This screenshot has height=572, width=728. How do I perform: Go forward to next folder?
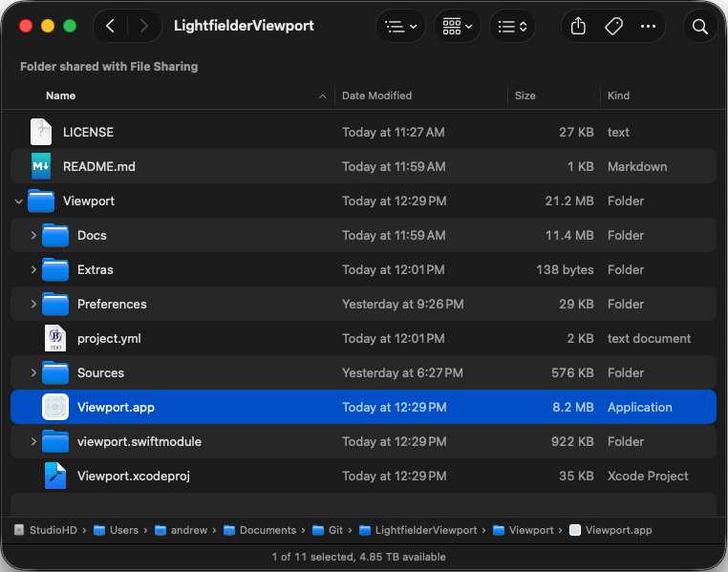tap(144, 26)
